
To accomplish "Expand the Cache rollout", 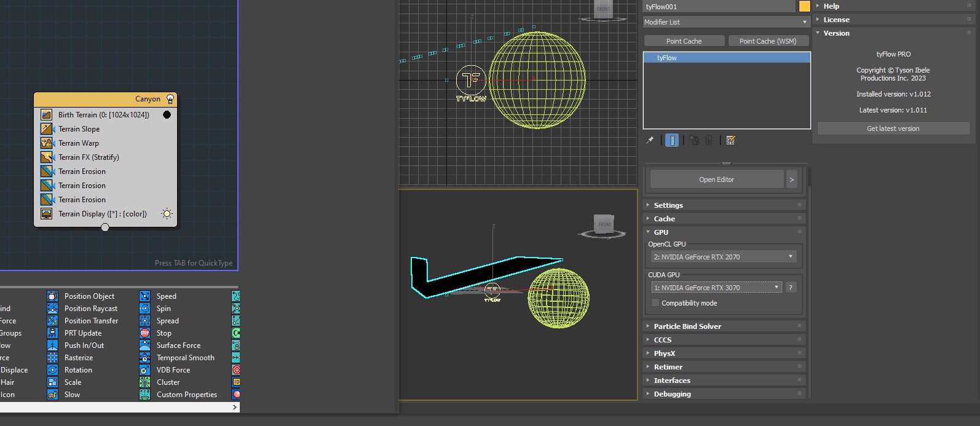I will pos(724,219).
